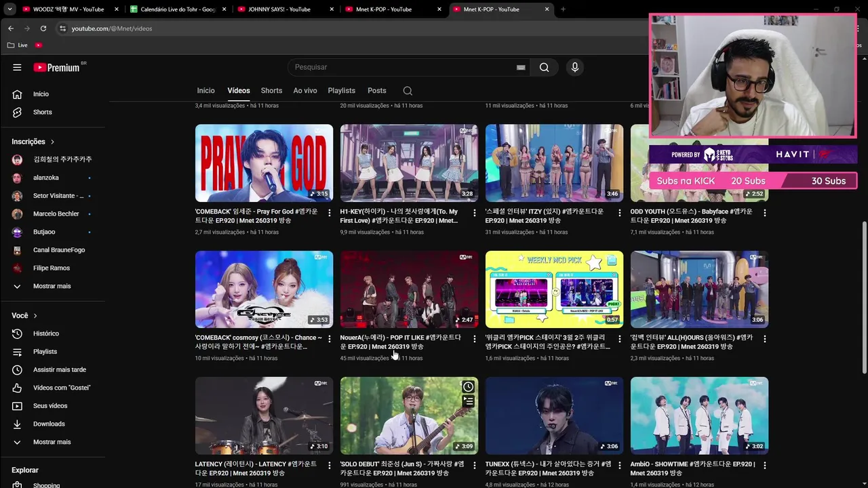Viewport: 868px width, 488px height.
Task: Go back with browser back arrow
Action: pyautogui.click(x=10, y=28)
